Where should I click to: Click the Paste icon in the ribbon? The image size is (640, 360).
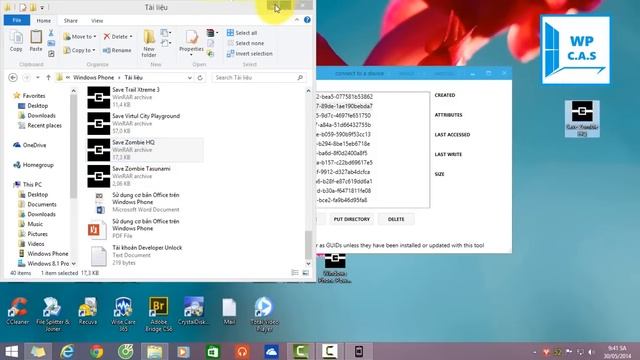click(x=36, y=41)
